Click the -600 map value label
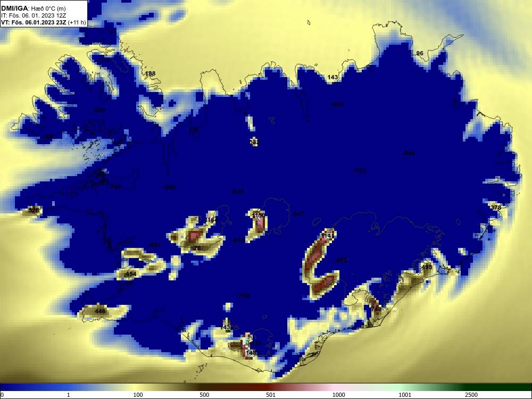 point(341,260)
